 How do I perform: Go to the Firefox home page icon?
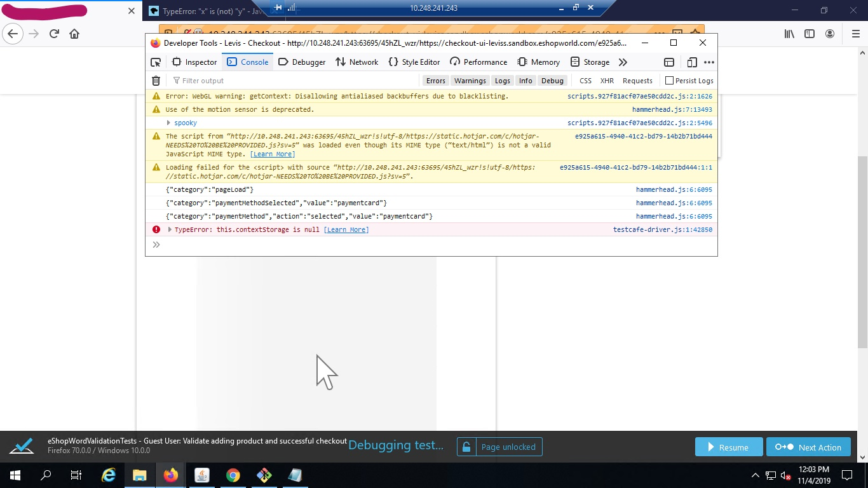coord(74,34)
